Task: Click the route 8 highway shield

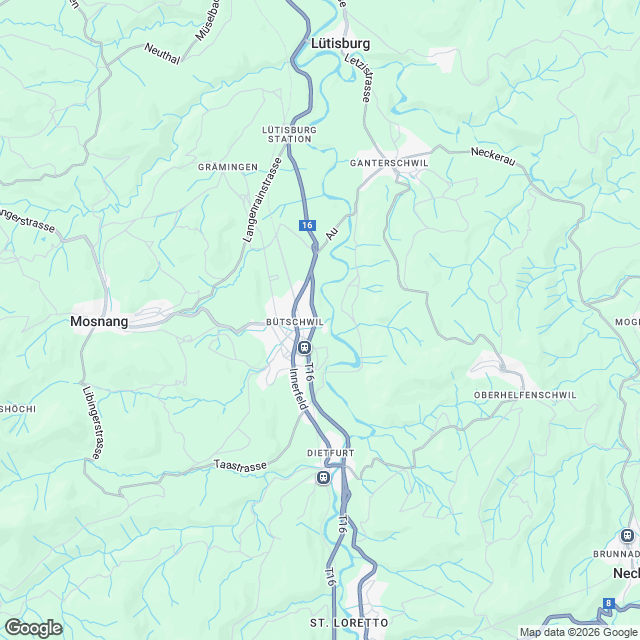Action: tap(609, 603)
